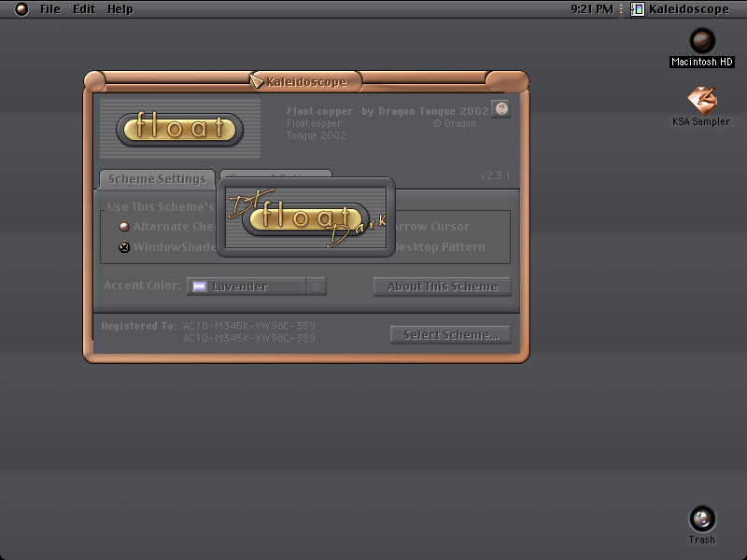This screenshot has height=560, width=747.
Task: Click the Accent Color: label
Action: pos(142,286)
